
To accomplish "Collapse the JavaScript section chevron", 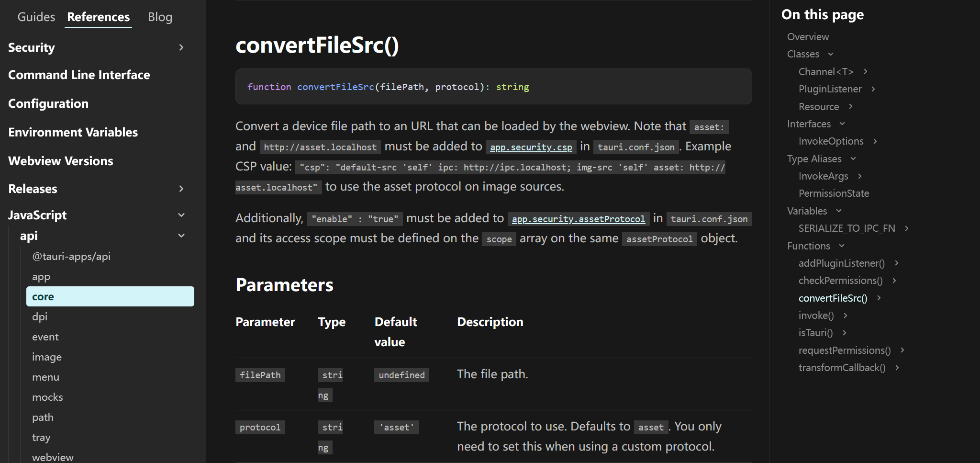I will pyautogui.click(x=181, y=215).
